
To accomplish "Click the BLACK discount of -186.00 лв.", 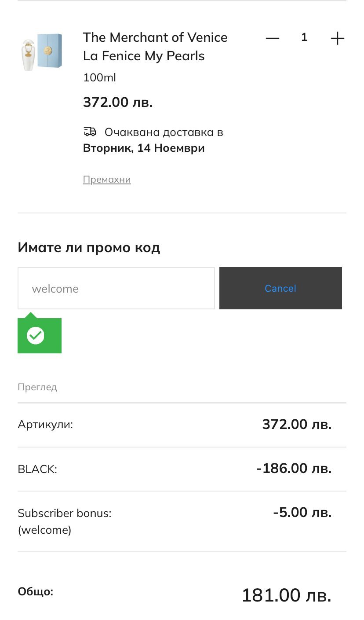I will click(x=294, y=468).
